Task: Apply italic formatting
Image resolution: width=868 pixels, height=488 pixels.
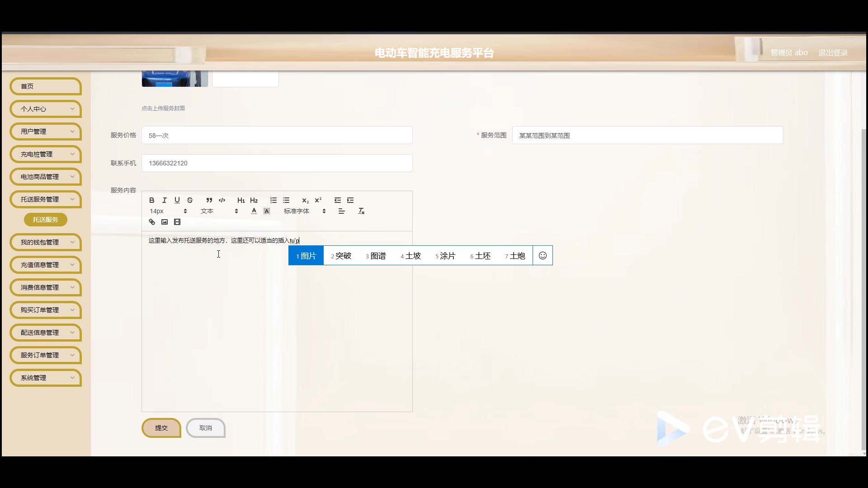Action: [x=165, y=200]
